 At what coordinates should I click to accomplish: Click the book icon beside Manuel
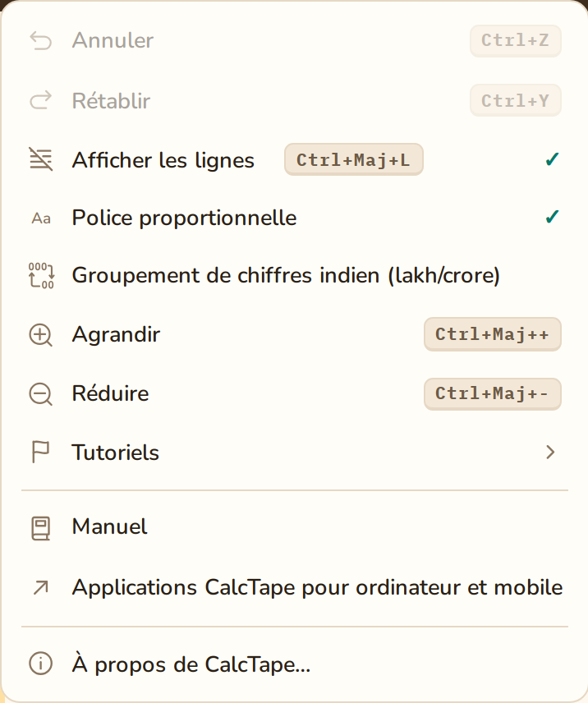(x=40, y=528)
